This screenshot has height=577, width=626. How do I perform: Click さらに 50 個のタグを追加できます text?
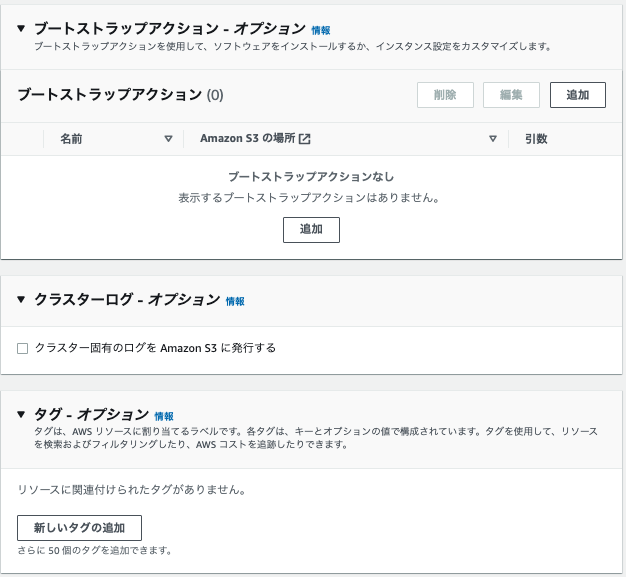94,550
